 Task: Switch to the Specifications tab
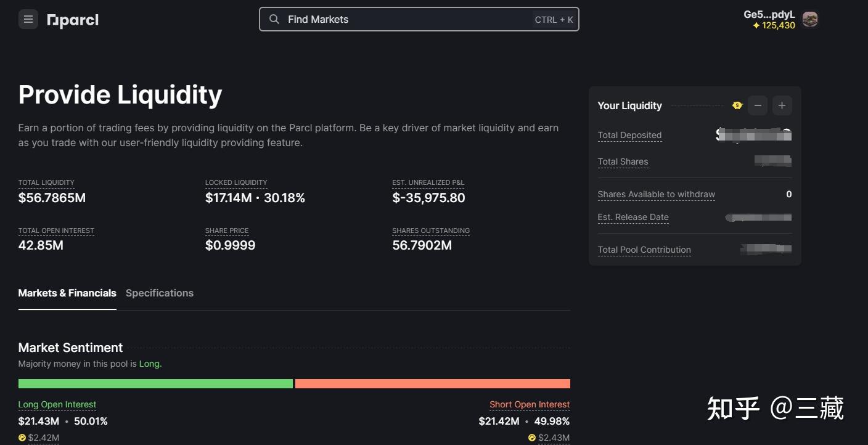160,293
